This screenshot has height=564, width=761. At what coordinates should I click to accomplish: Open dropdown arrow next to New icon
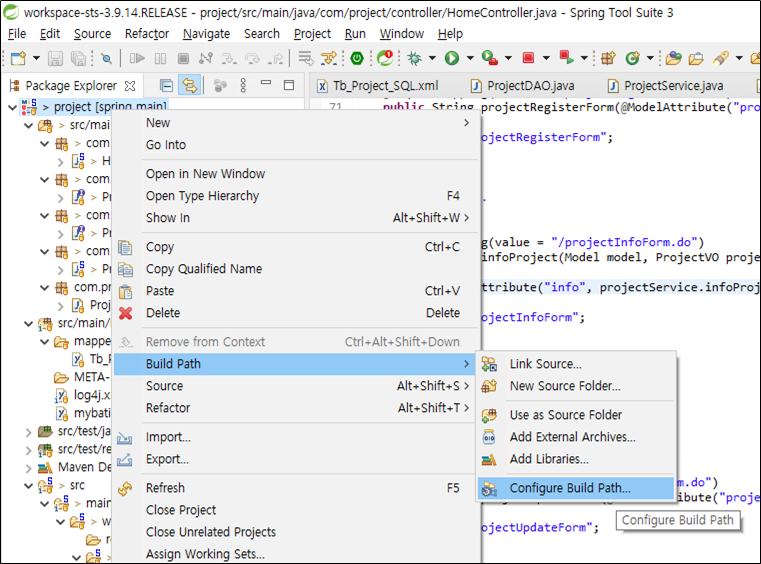(36, 58)
